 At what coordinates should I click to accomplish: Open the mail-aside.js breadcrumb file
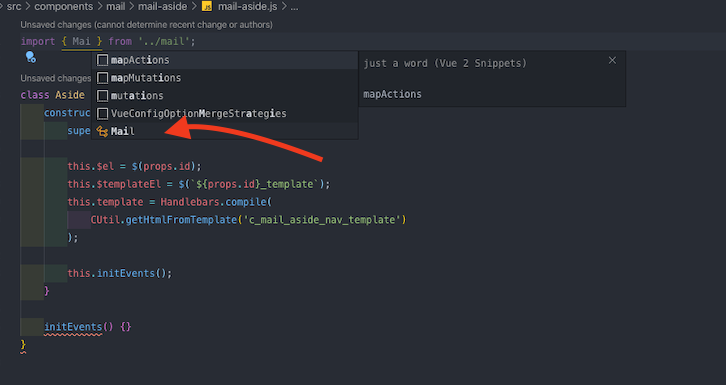point(247,6)
